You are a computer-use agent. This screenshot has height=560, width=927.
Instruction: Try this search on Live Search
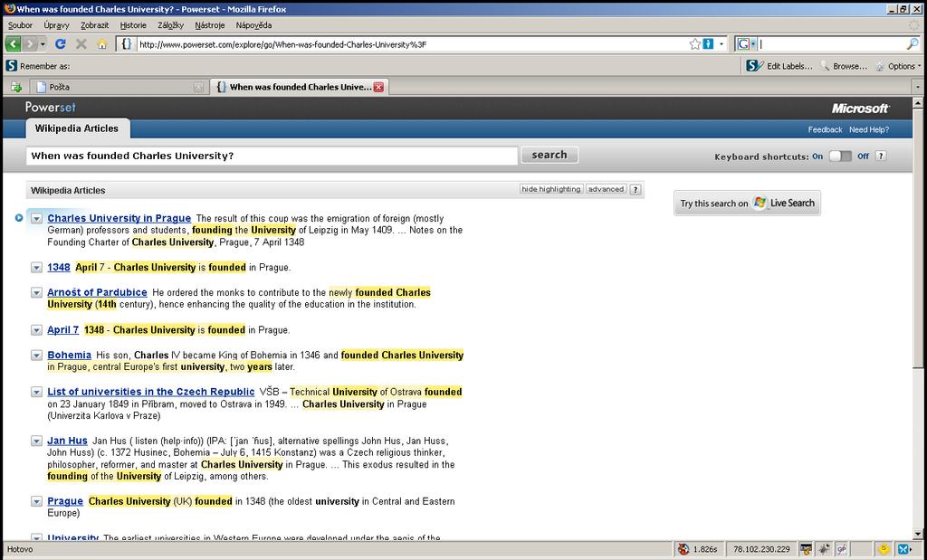pyautogui.click(x=747, y=203)
